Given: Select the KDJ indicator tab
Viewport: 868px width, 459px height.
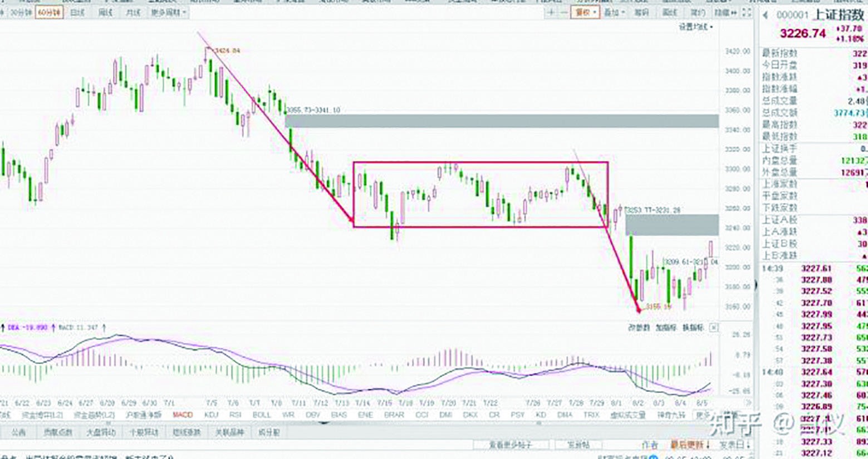Looking at the screenshot, I should coord(211,415).
